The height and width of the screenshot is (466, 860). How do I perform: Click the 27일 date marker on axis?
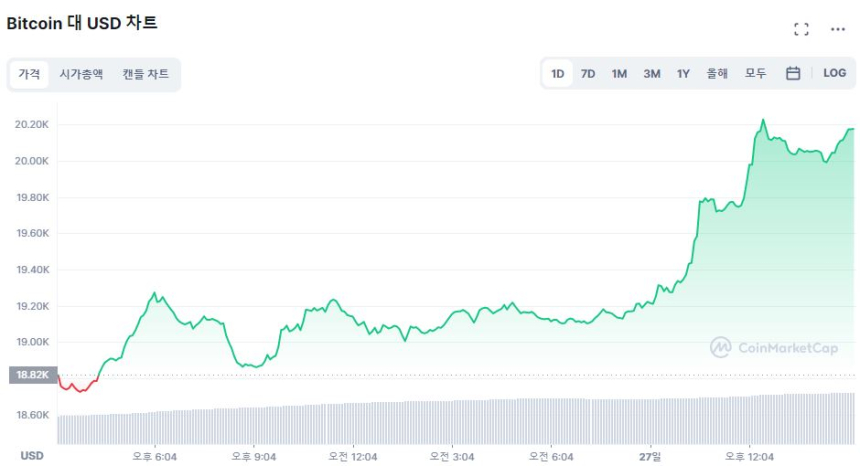coord(650,456)
